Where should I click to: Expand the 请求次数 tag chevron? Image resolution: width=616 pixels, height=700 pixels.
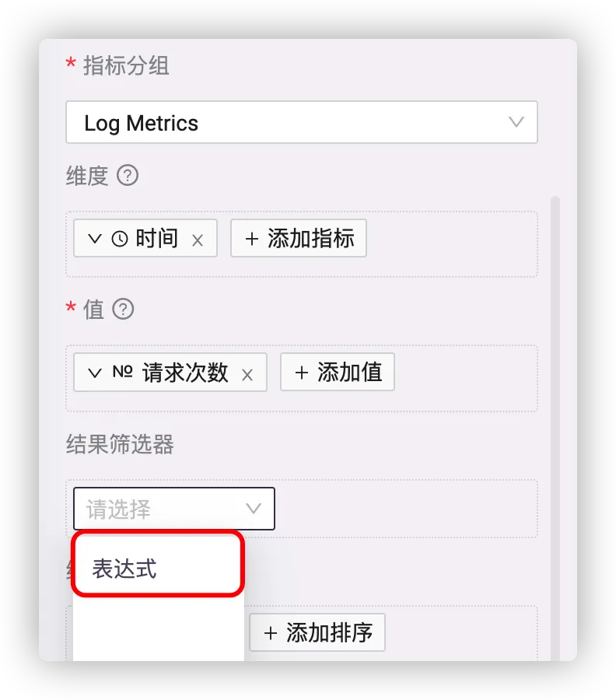pyautogui.click(x=95, y=373)
